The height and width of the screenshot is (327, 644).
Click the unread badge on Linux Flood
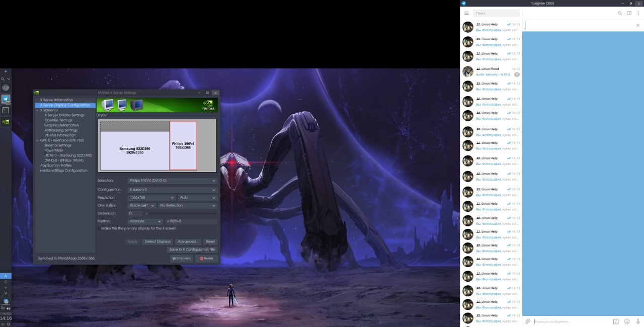point(517,74)
